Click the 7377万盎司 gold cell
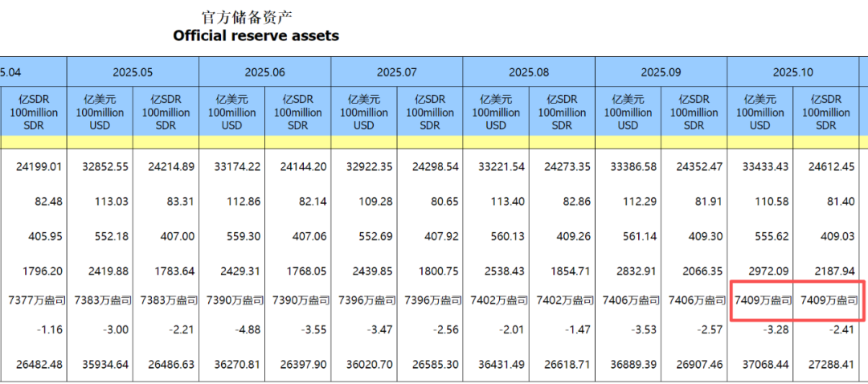Viewport: 868px width, 384px height. 38,300
